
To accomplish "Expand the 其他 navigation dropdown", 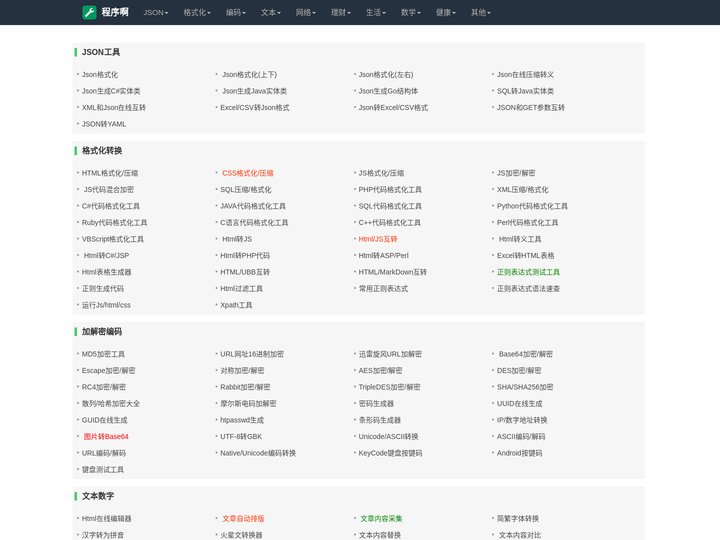I will click(480, 13).
